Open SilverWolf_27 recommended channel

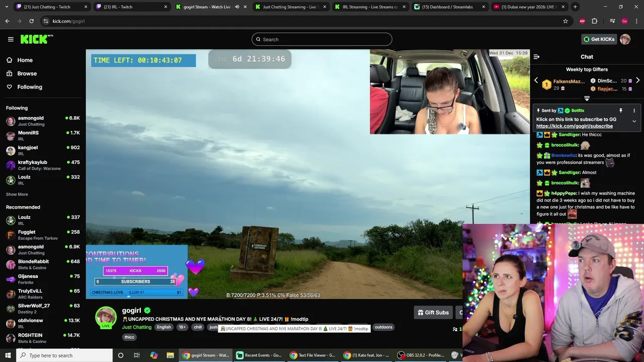43,309
